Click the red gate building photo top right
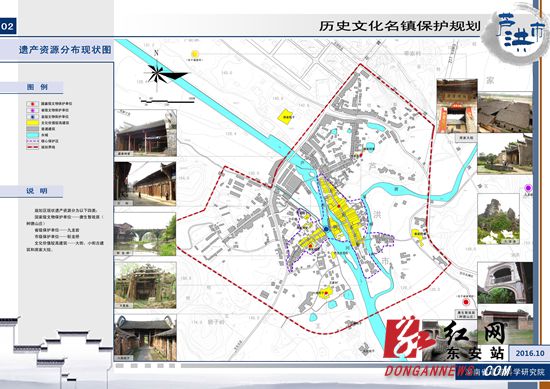Image resolution: width=550 pixels, height=389 pixels. [x=457, y=106]
